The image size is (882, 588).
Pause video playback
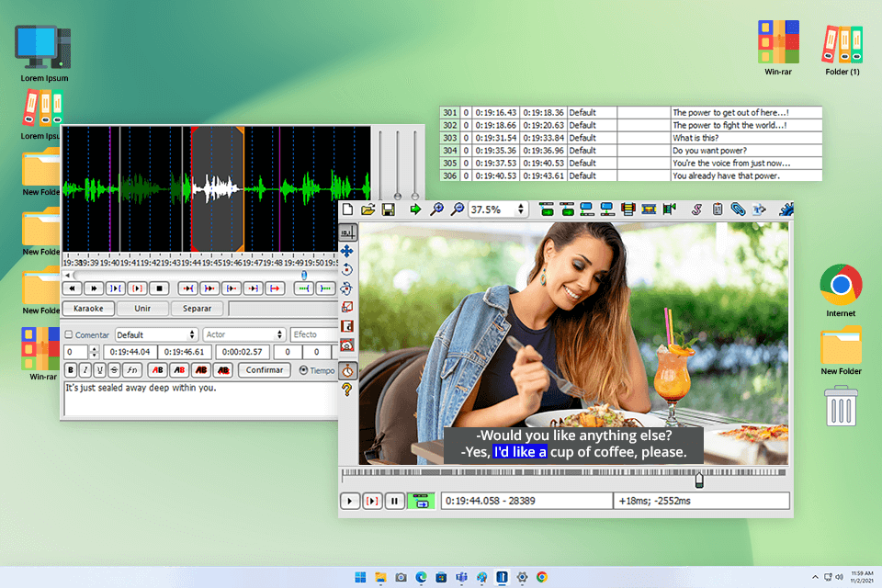[394, 501]
